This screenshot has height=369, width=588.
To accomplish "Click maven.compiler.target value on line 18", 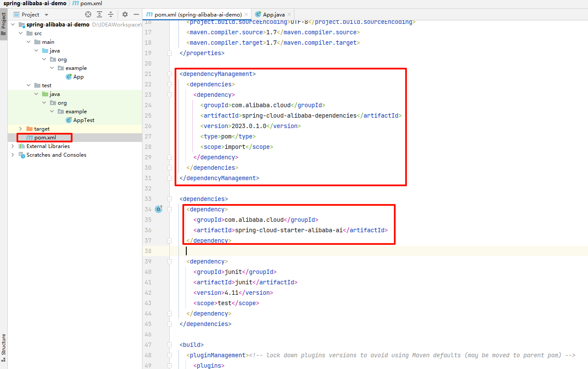I will coord(271,43).
